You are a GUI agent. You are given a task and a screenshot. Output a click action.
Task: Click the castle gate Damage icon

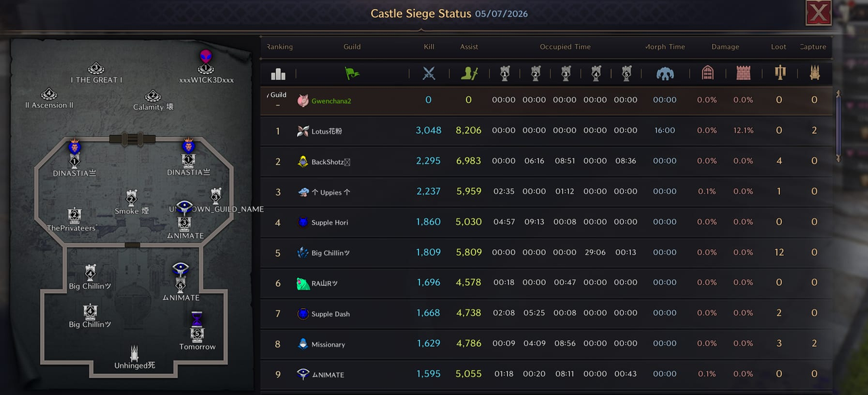pyautogui.click(x=707, y=73)
